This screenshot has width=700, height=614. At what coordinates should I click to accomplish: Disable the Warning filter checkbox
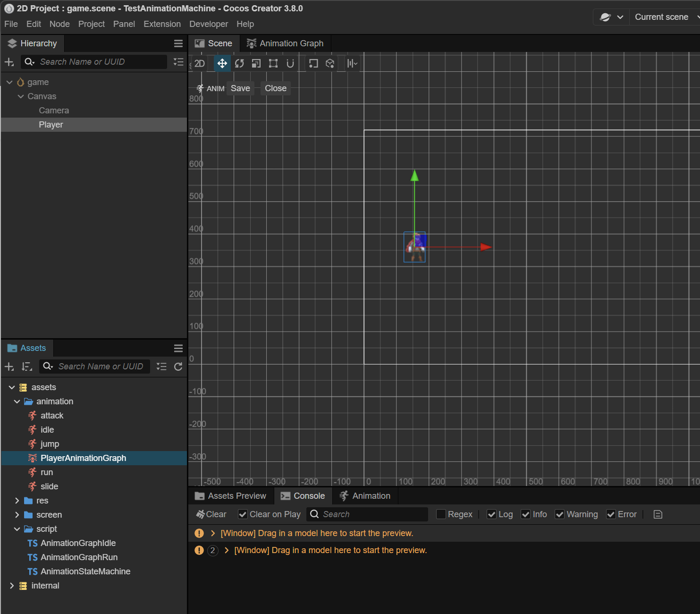[559, 514]
